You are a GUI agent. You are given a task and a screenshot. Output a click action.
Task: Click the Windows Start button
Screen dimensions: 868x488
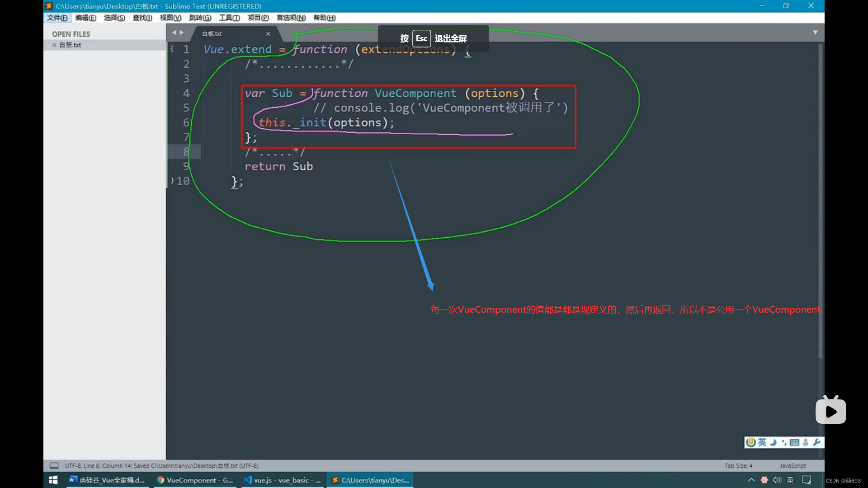[x=53, y=480]
